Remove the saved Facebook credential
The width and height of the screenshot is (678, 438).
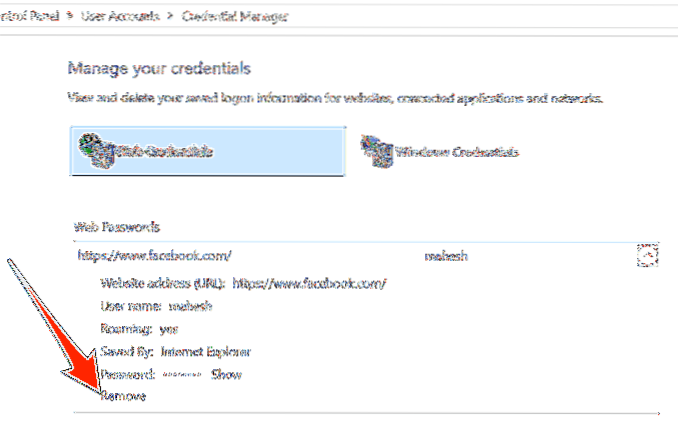pyautogui.click(x=123, y=396)
